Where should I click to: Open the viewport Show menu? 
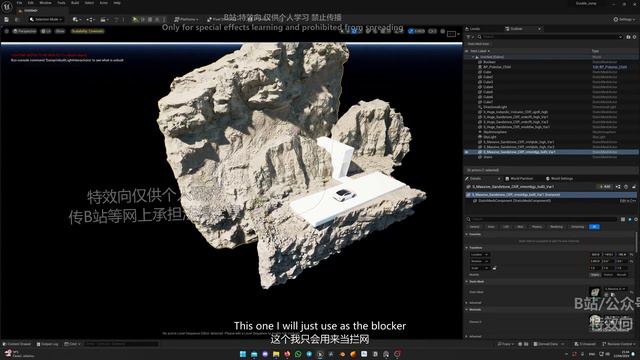click(60, 31)
